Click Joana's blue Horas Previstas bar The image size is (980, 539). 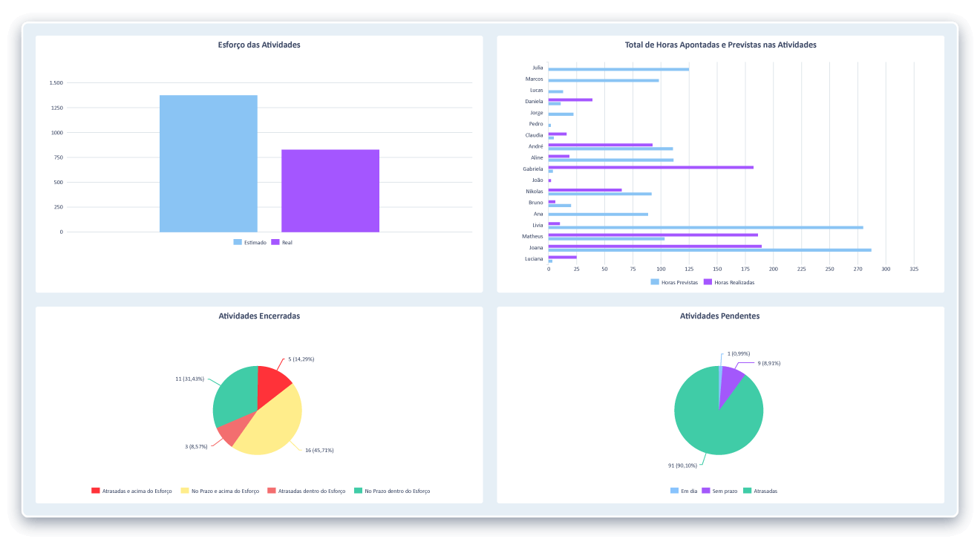pos(710,250)
